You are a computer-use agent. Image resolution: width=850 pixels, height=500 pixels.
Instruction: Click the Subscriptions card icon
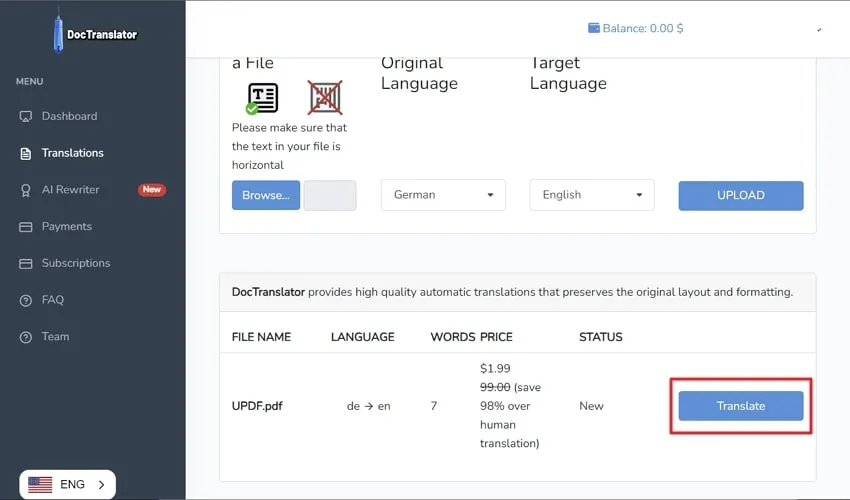tap(25, 264)
